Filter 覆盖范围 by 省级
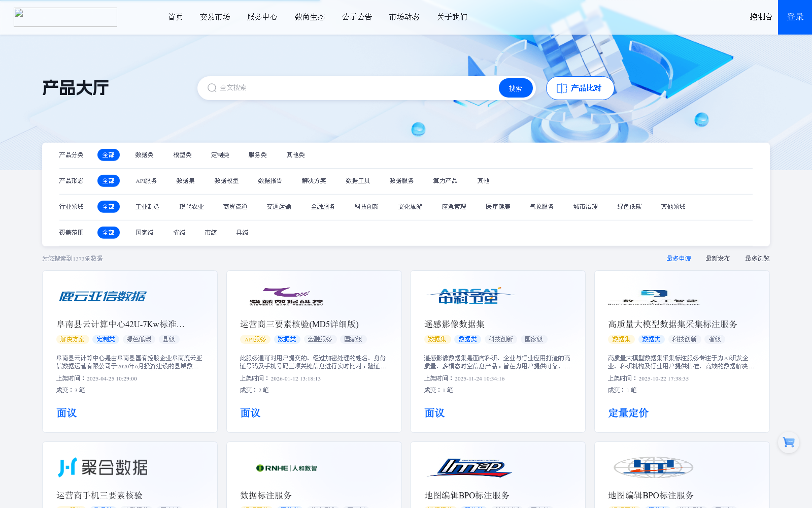The width and height of the screenshot is (812, 508). point(180,233)
